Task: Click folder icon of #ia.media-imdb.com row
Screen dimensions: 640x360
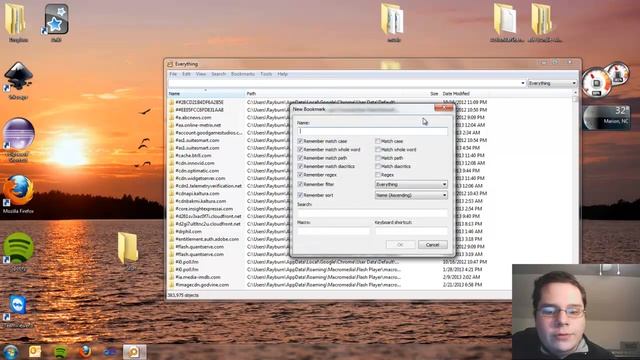Action: 171,277
